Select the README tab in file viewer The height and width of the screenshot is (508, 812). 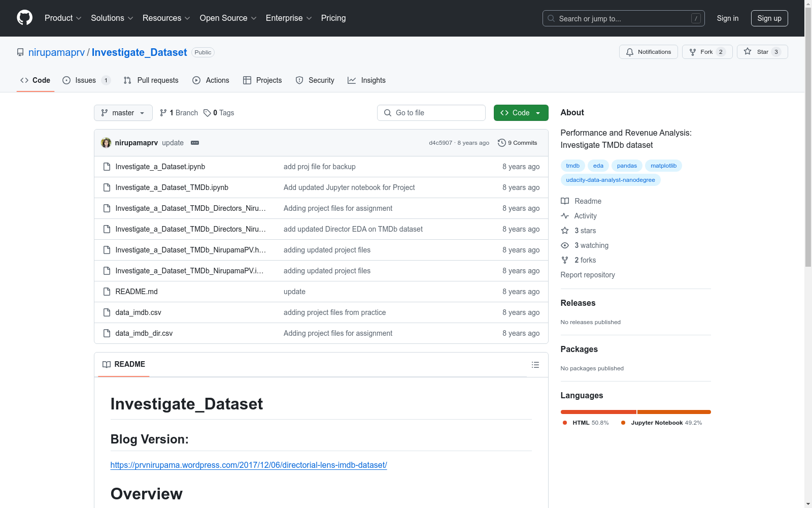(124, 364)
